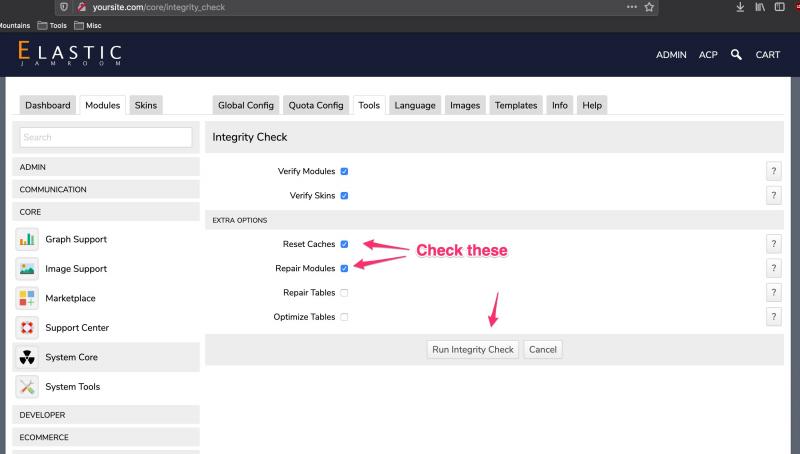Select the Image Support module icon

point(28,269)
